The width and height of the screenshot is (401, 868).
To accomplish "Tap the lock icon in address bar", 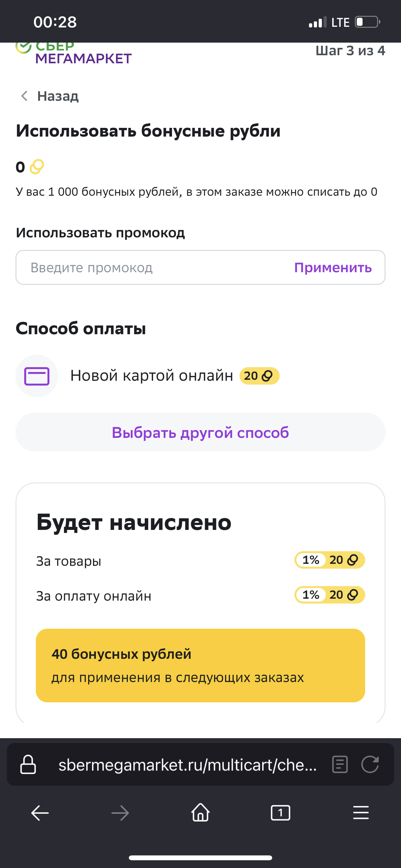I will click(x=28, y=765).
